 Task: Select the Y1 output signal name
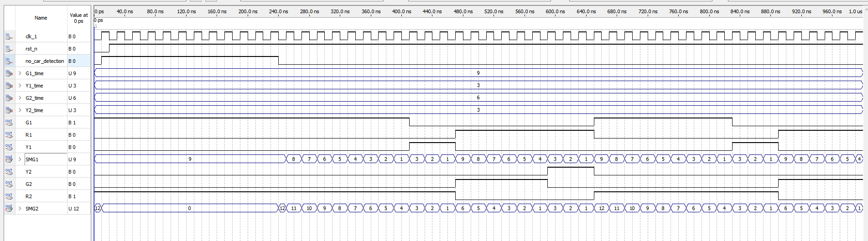click(x=29, y=147)
